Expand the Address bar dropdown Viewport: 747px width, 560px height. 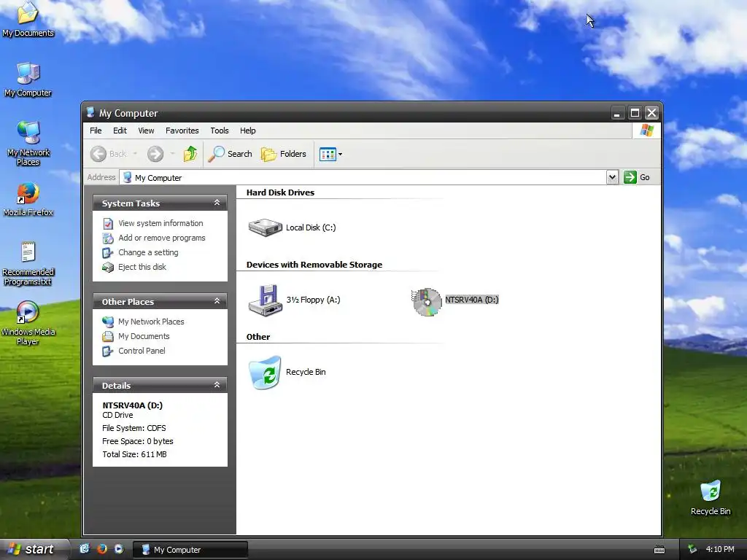(612, 178)
